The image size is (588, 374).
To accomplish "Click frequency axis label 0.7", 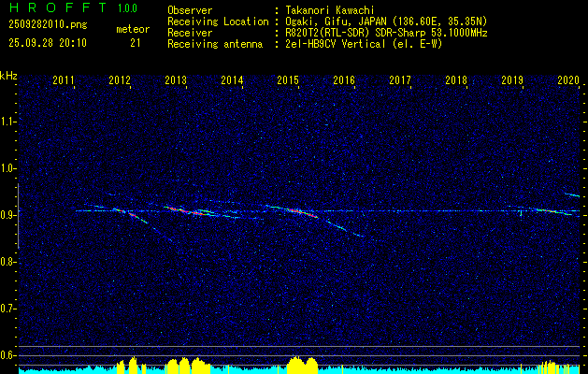I will click(x=7, y=309).
